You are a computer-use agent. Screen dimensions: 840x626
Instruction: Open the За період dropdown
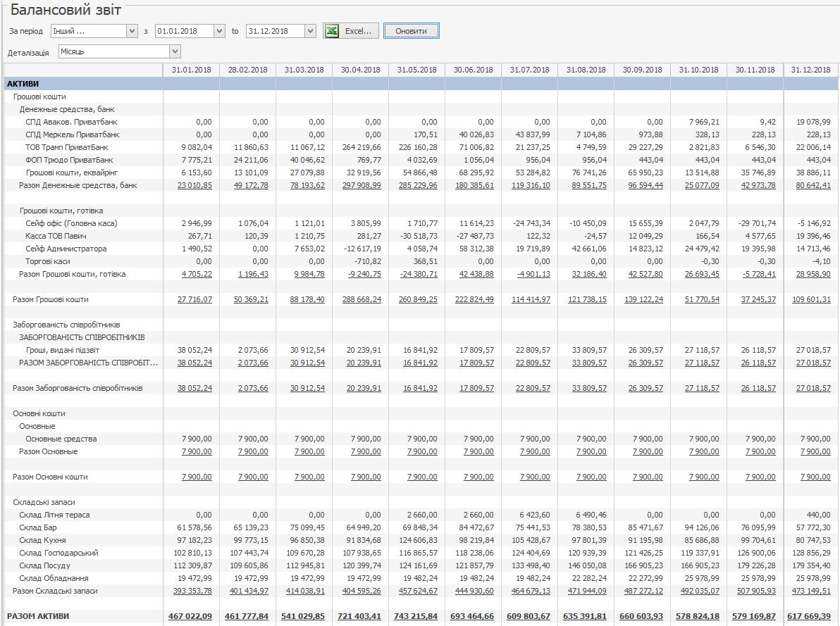(132, 31)
